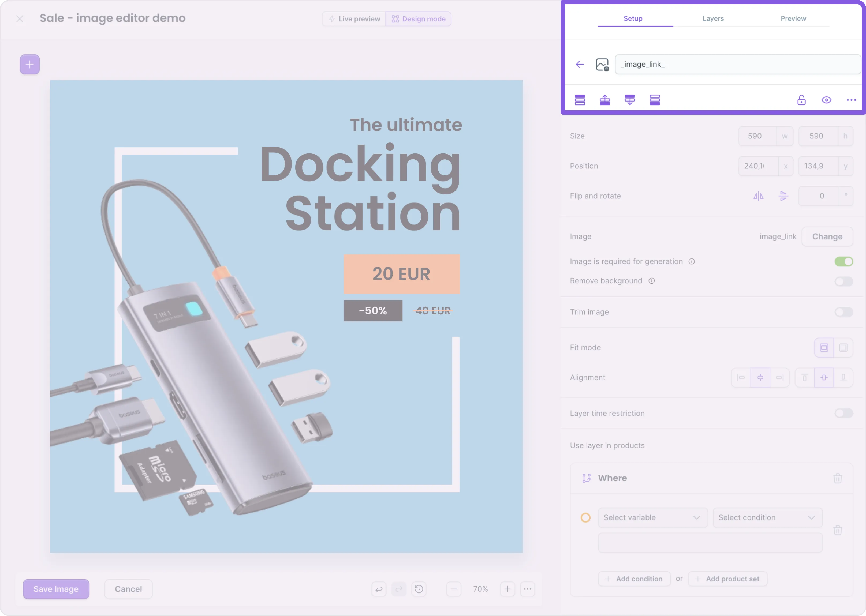Toggle layer visibility eye icon
866x616 pixels.
click(827, 100)
